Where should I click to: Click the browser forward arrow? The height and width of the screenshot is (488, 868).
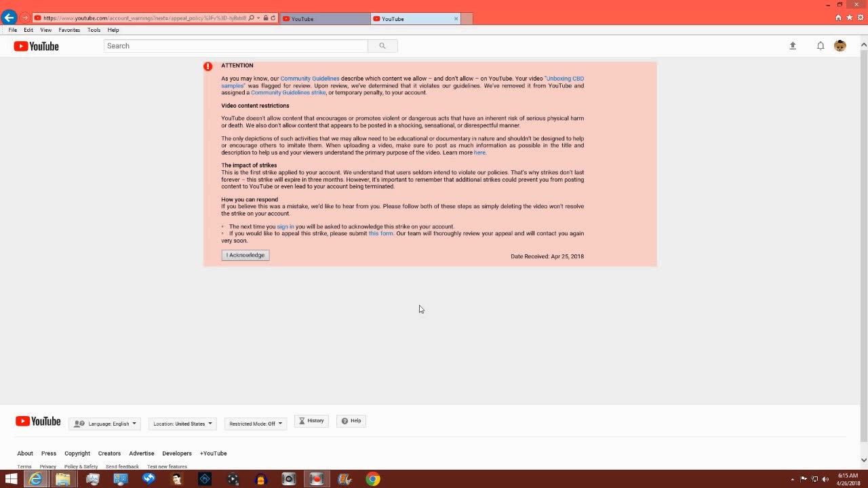[25, 18]
